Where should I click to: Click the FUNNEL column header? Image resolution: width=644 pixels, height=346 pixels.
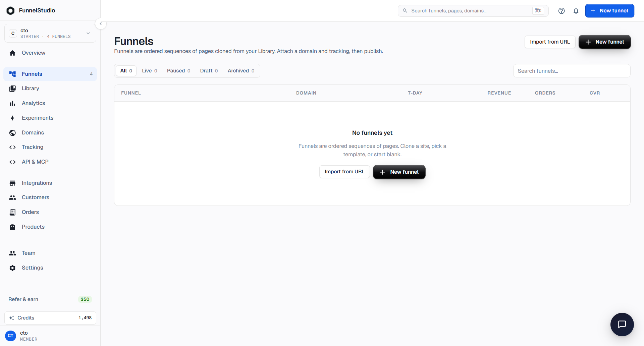(131, 93)
